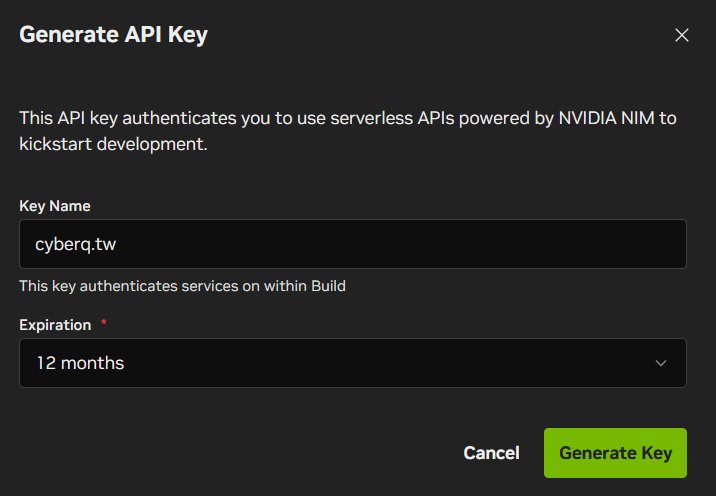The height and width of the screenshot is (496, 716).
Task: Click the empty area right of cyberq.tw
Action: pos(400,244)
